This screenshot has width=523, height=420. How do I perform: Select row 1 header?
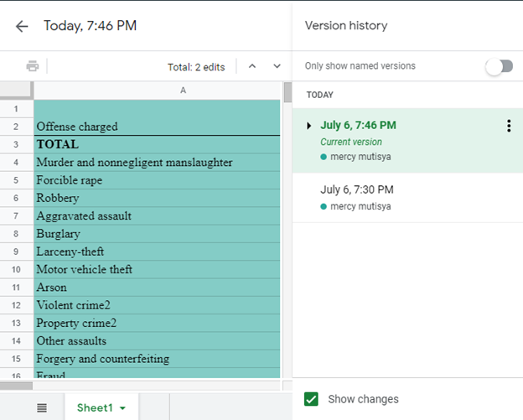coord(16,109)
